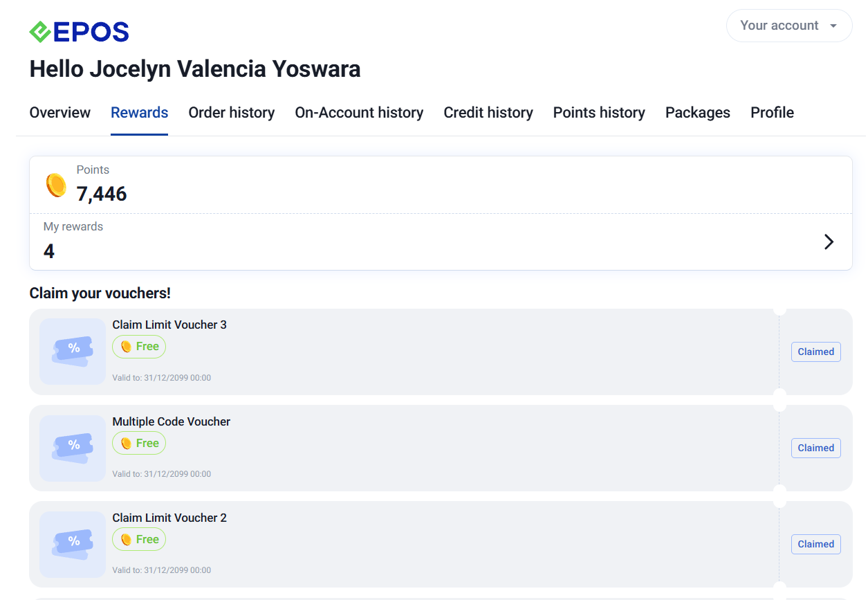Click Claimed button for Claim Limit Voucher 2
Image resolution: width=868 pixels, height=600 pixels.
click(x=816, y=544)
